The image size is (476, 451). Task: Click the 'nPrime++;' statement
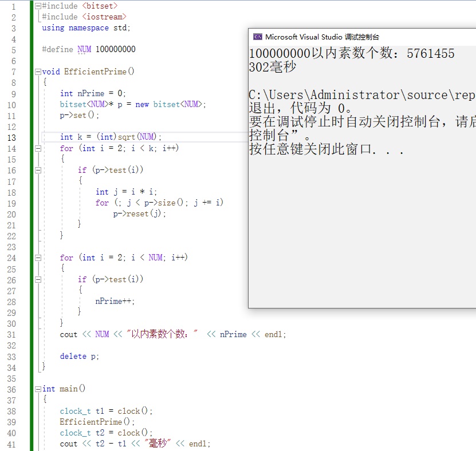115,301
